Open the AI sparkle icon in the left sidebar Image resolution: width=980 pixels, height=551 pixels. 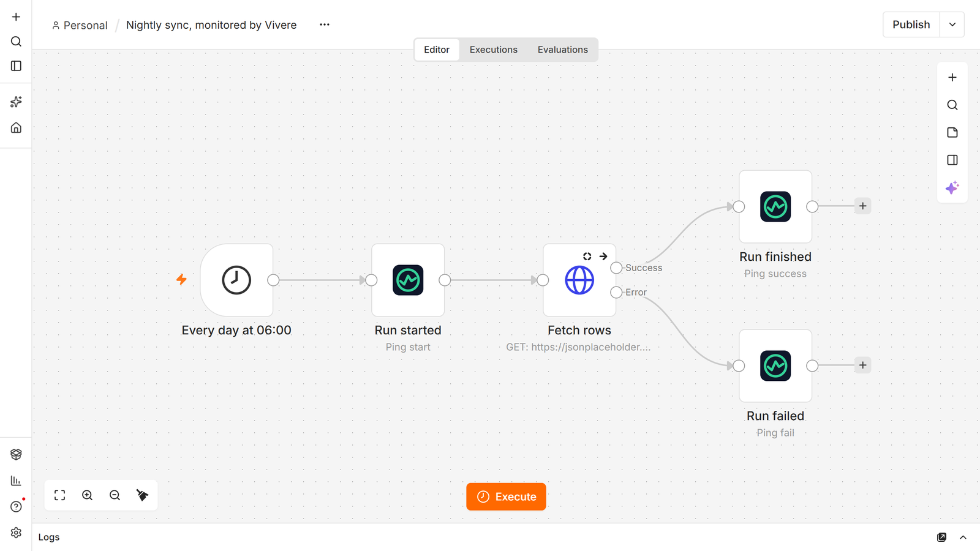pos(16,102)
